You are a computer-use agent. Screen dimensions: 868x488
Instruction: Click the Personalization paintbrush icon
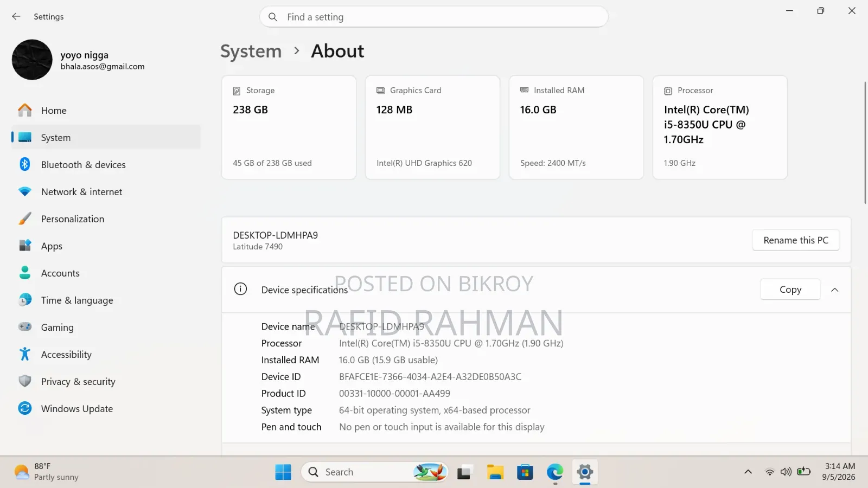[25, 219]
